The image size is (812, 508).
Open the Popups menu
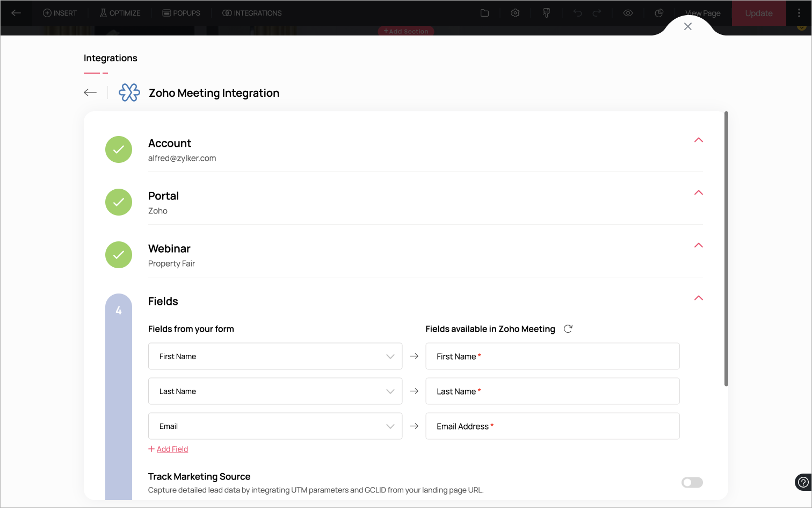[x=182, y=13]
